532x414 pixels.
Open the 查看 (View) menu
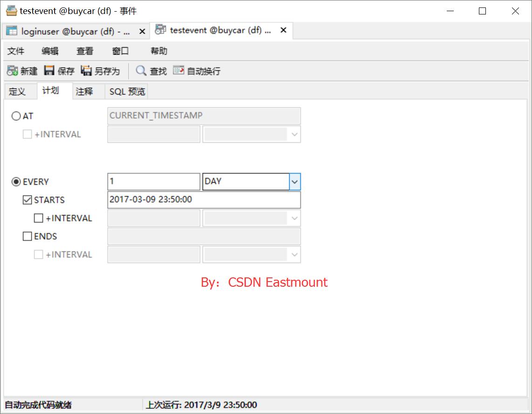(85, 51)
